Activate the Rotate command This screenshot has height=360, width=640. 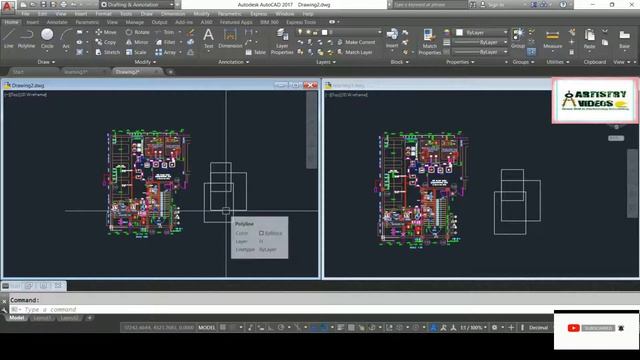coord(138,32)
